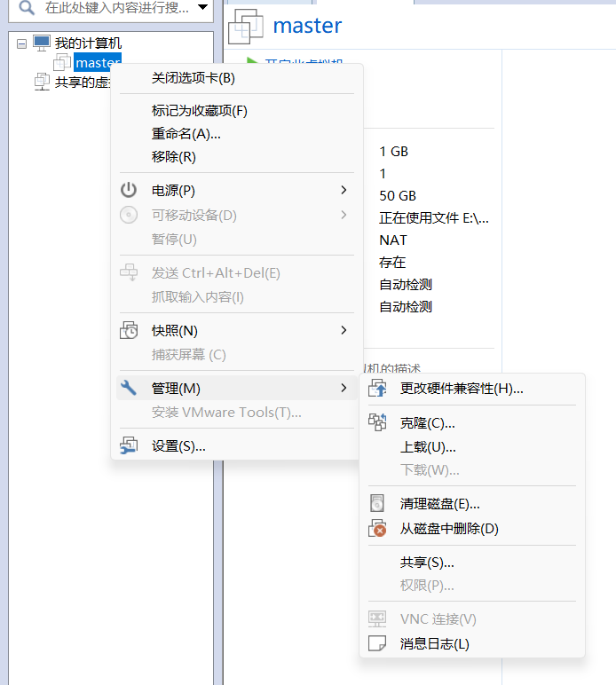Click the shared VMs tree icon
The image size is (616, 685).
click(42, 82)
